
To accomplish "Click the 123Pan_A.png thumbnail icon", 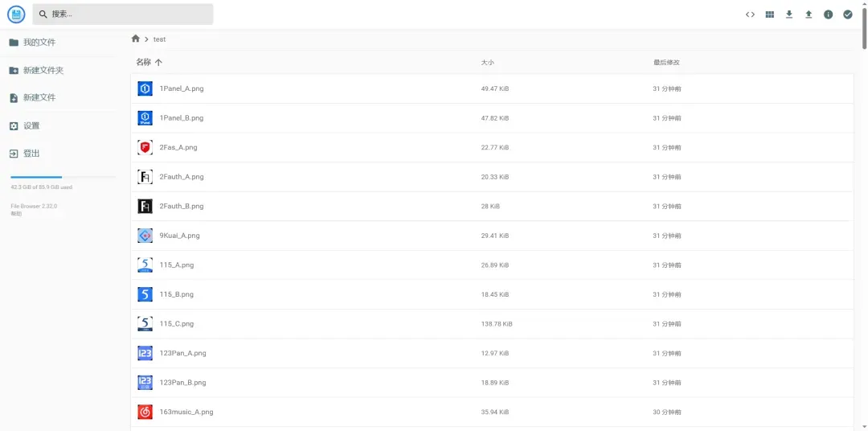I will point(145,353).
